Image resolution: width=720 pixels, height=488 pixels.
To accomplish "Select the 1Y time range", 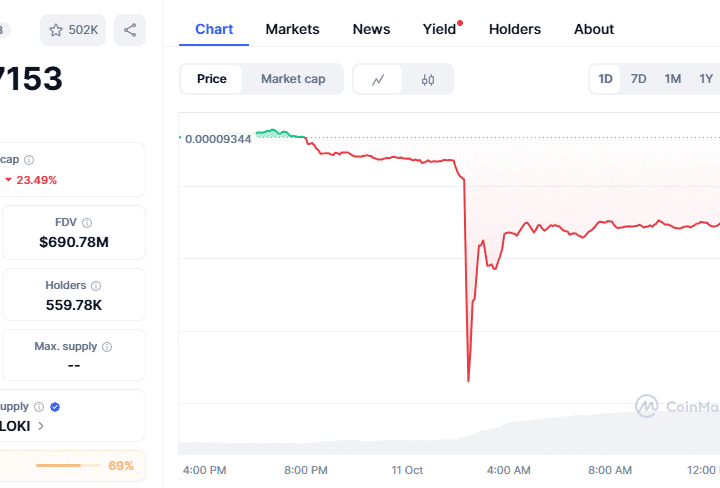I will click(706, 79).
